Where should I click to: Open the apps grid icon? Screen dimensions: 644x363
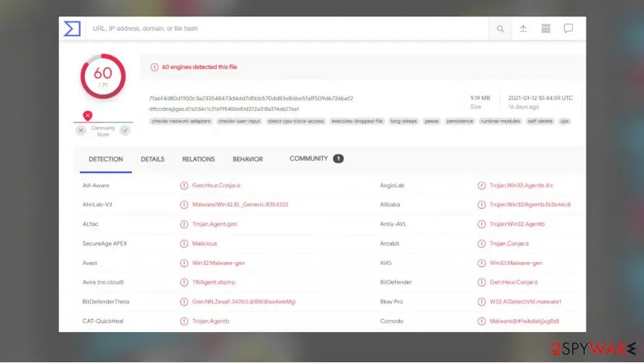click(546, 28)
